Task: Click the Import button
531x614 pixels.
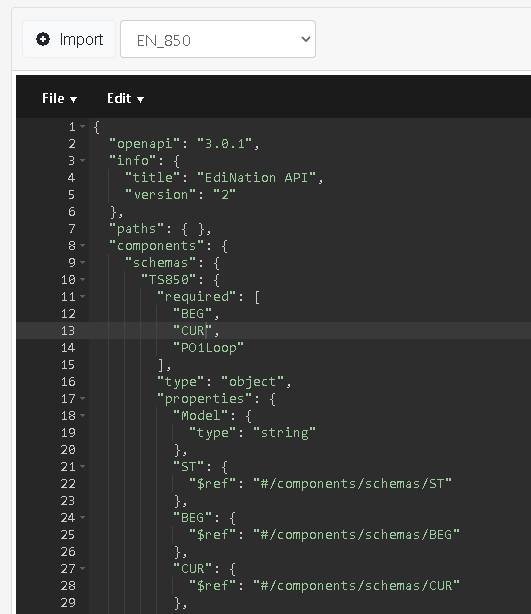Action: pos(69,39)
